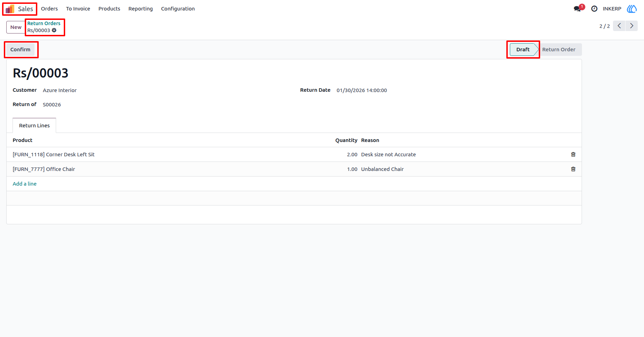
Task: Open the Products menu
Action: (109, 9)
